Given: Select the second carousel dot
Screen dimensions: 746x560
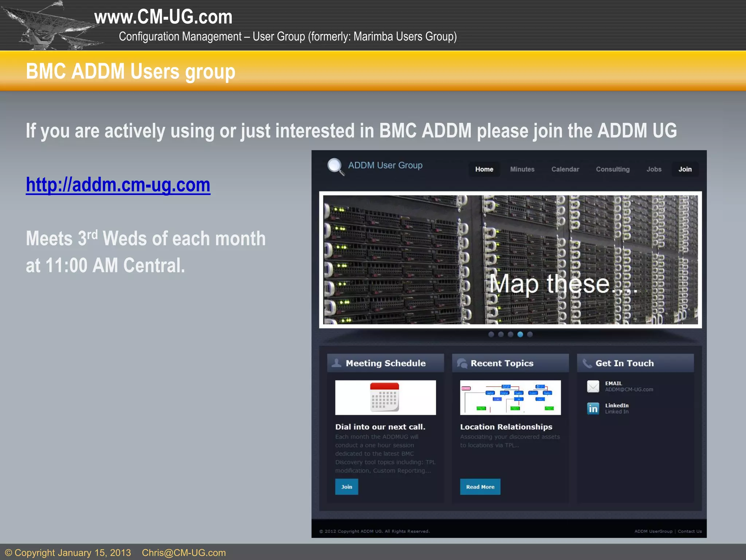Looking at the screenshot, I should [501, 334].
